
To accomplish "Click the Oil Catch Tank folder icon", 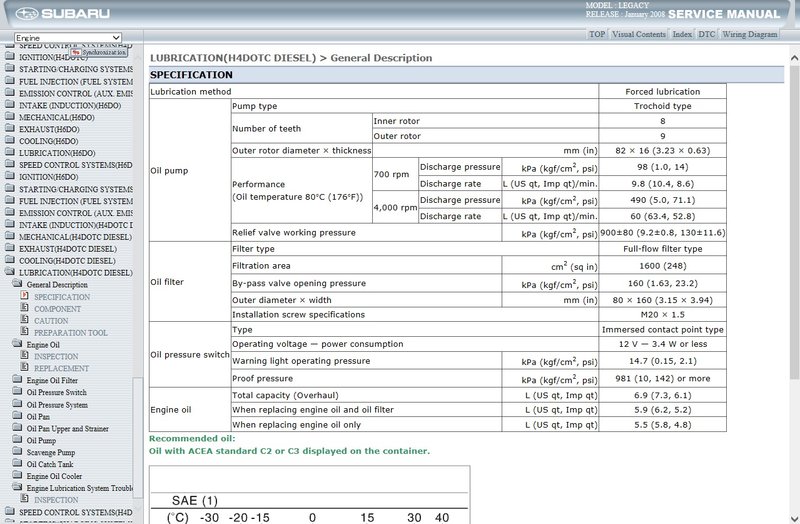I will pyautogui.click(x=17, y=463).
